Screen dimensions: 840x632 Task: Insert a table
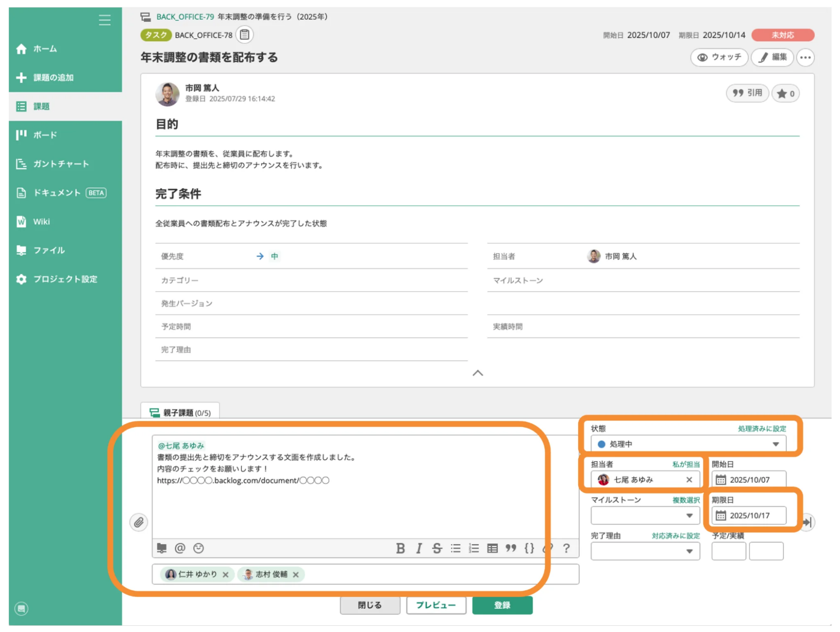[492, 548]
